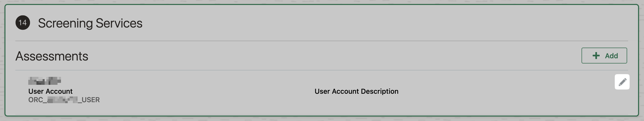644x121 pixels.
Task: Click the word Screening in the section title
Action: click(65, 23)
